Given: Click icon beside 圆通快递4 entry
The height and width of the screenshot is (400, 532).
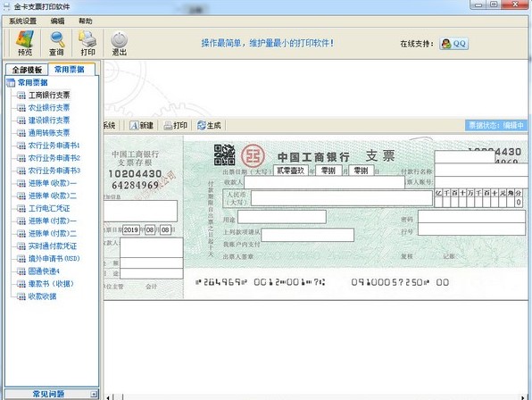Looking at the screenshot, I should tap(21, 271).
